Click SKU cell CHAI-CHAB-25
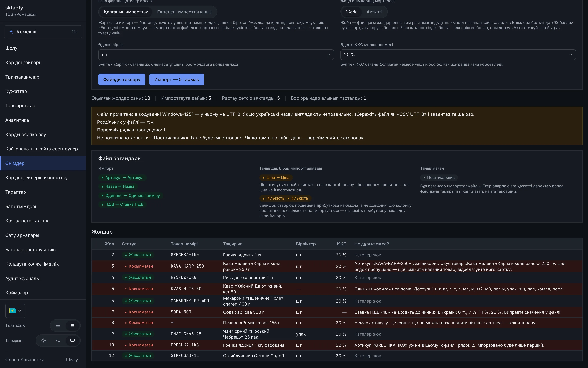588x368 pixels. (186, 334)
